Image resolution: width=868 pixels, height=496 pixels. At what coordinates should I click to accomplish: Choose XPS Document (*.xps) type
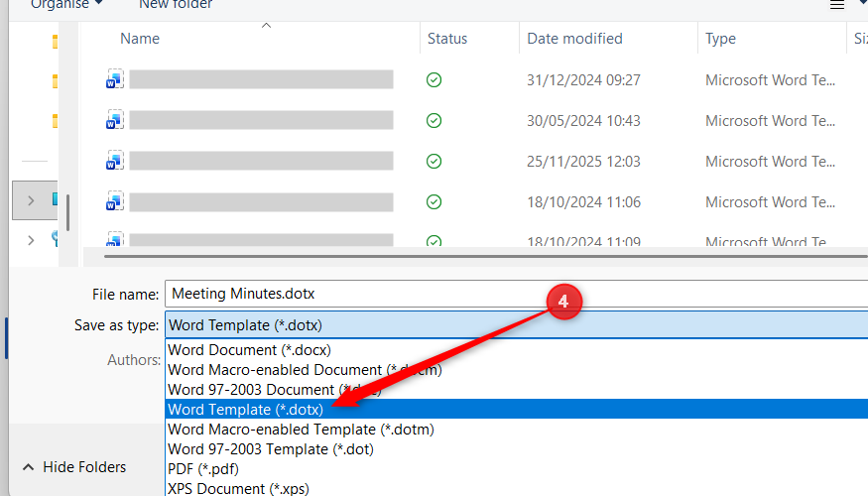[517, 488]
